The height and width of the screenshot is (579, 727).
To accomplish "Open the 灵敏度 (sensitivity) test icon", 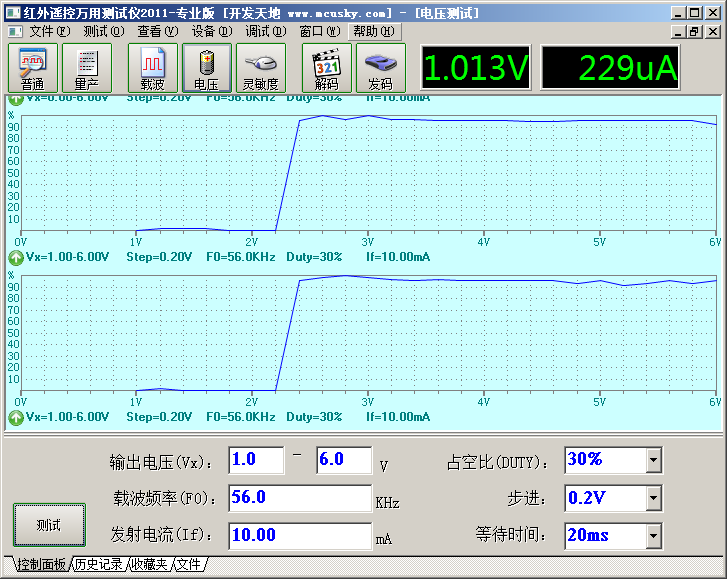I will pos(261,68).
